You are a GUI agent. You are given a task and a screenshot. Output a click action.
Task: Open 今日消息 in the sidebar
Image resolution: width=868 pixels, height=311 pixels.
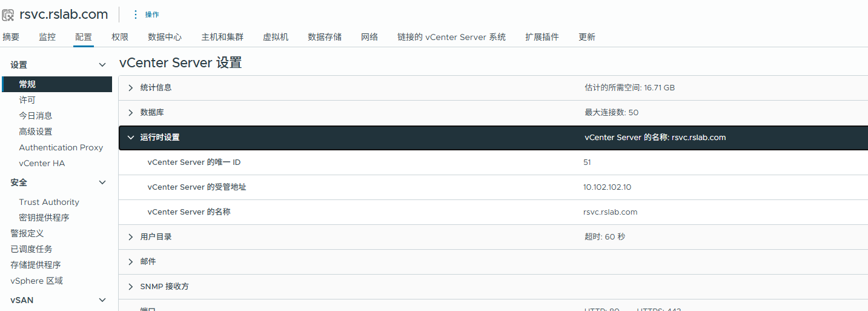(x=36, y=116)
